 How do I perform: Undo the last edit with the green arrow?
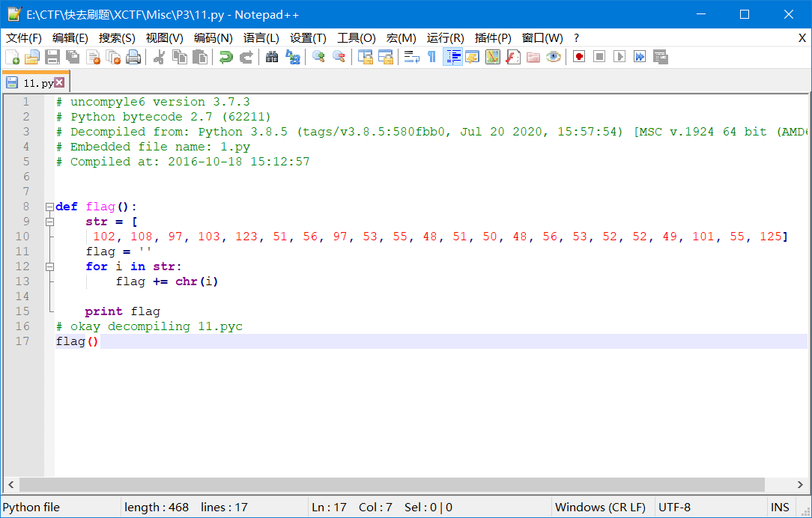(x=225, y=57)
